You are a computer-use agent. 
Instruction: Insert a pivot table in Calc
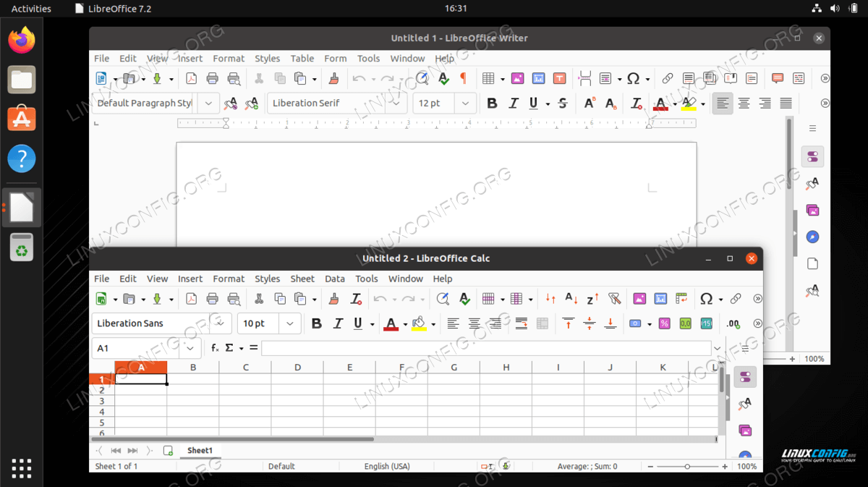[x=681, y=299]
